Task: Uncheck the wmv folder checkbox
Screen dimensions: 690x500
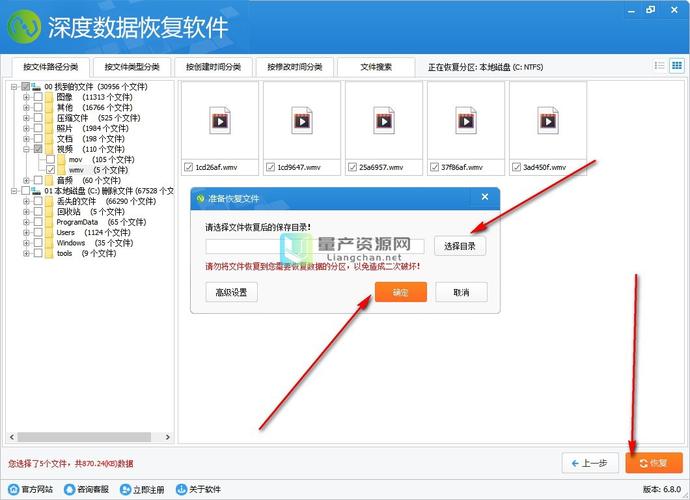Action: click(51, 170)
